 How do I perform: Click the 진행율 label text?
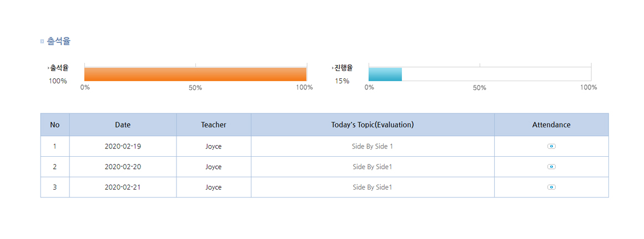click(343, 68)
